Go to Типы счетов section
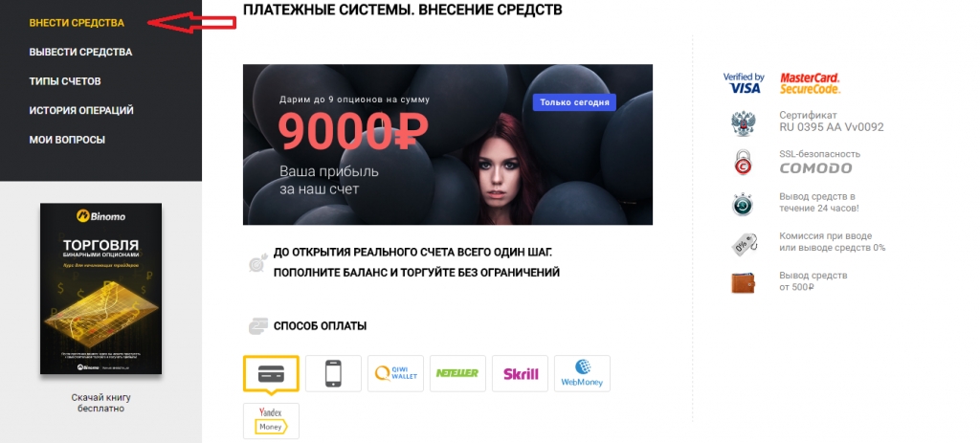 coord(65,82)
